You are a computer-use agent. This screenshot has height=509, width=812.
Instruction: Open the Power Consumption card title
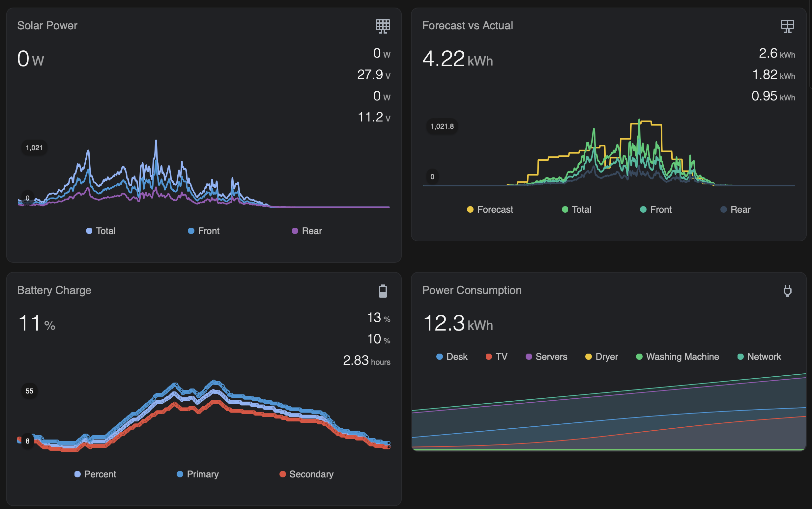pos(472,290)
